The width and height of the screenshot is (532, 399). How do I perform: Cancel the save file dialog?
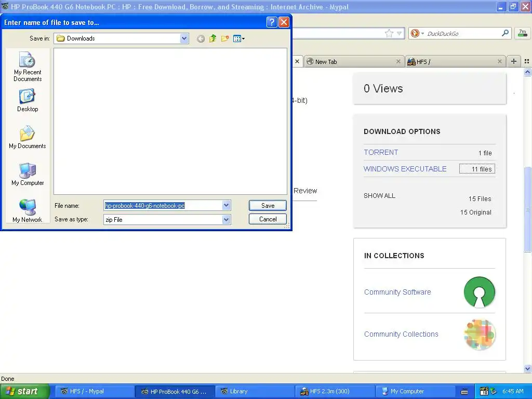point(268,219)
